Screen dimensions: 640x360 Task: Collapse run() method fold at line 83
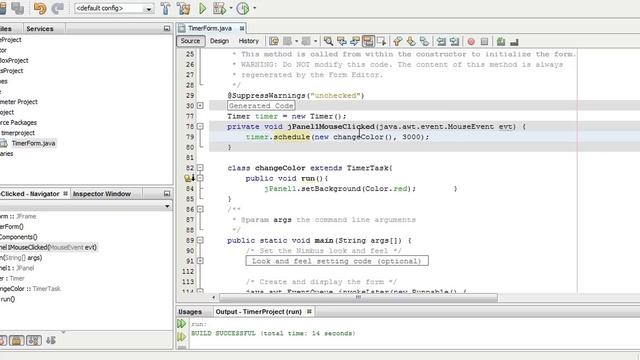point(200,178)
